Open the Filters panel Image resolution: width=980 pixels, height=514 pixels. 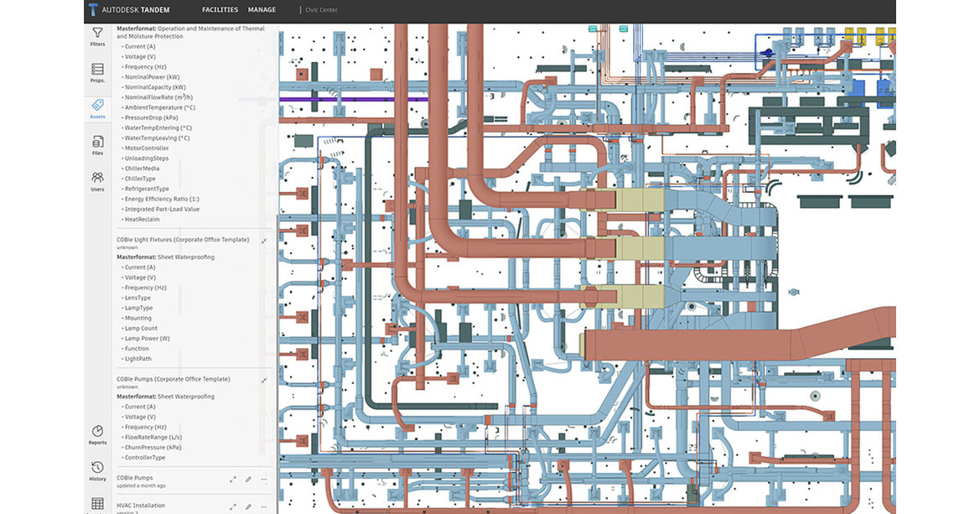pyautogui.click(x=97, y=38)
